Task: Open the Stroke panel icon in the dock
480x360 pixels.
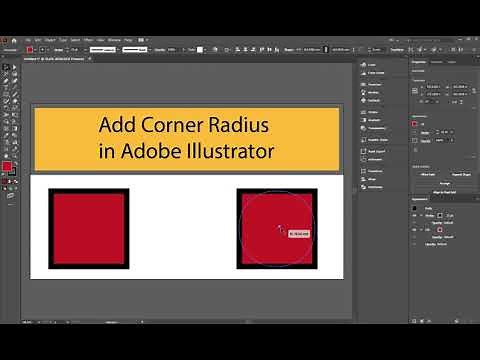Action: click(363, 112)
